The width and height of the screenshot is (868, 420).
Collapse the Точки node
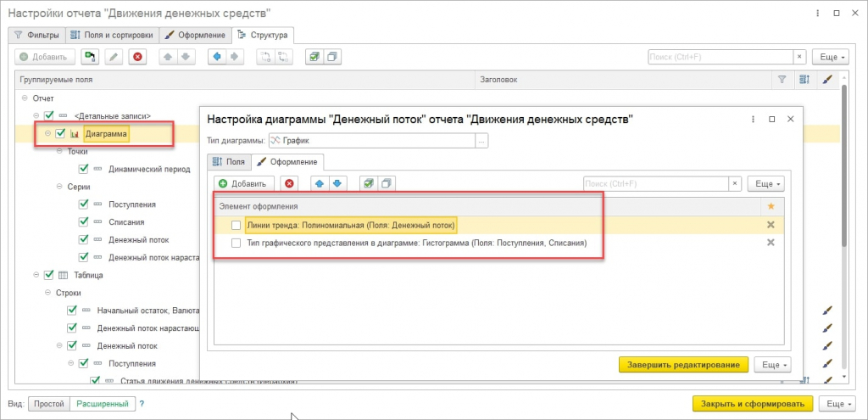click(x=59, y=151)
